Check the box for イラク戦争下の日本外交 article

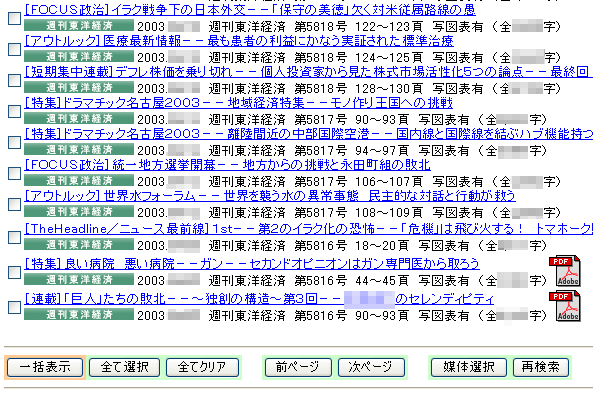[14, 18]
